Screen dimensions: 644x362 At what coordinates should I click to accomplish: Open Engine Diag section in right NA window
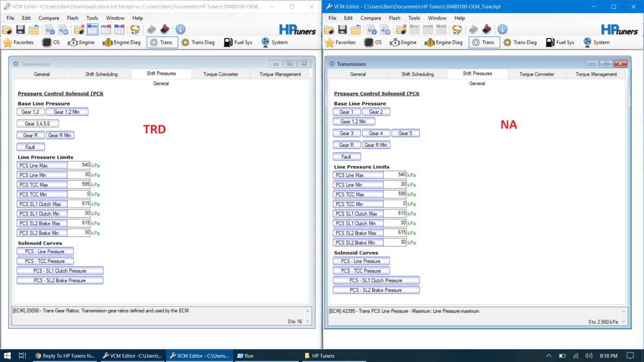443,42
